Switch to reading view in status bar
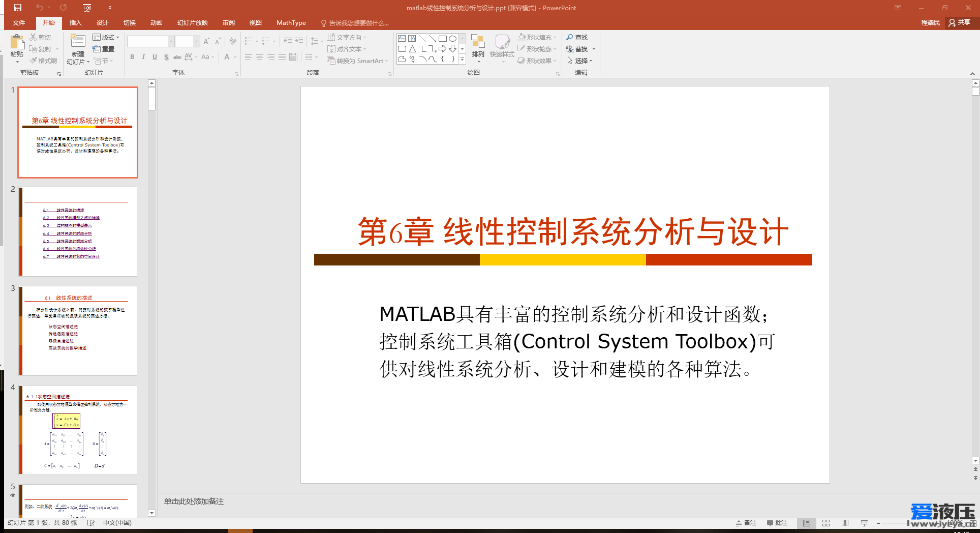The image size is (980, 533). coord(845,523)
